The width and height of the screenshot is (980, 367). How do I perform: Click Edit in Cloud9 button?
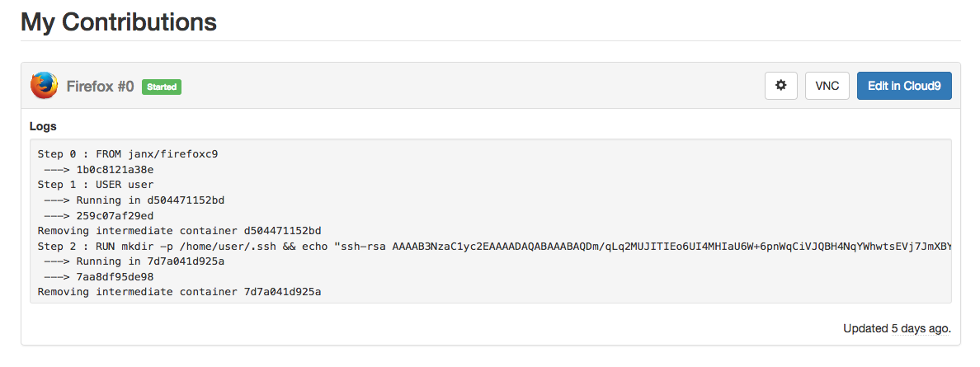[x=904, y=86]
